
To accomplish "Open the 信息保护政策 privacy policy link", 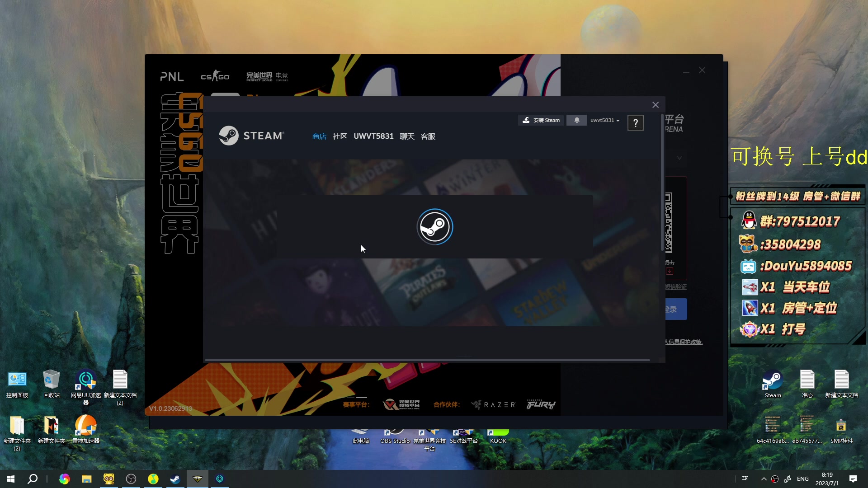I will (x=684, y=342).
